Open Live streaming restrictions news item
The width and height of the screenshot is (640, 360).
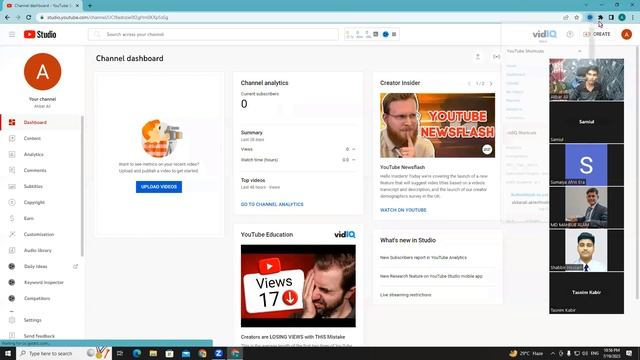pos(405,295)
